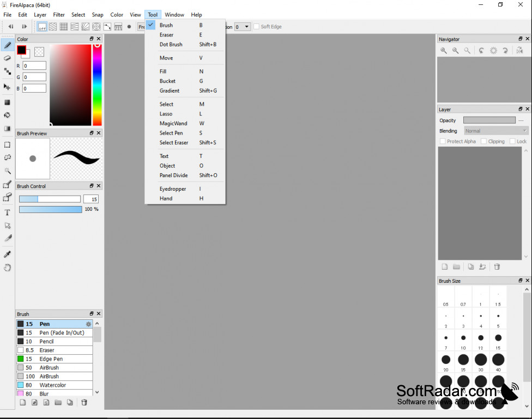532x419 pixels.
Task: Open settings gear for the Pen brush
Action: pos(88,324)
